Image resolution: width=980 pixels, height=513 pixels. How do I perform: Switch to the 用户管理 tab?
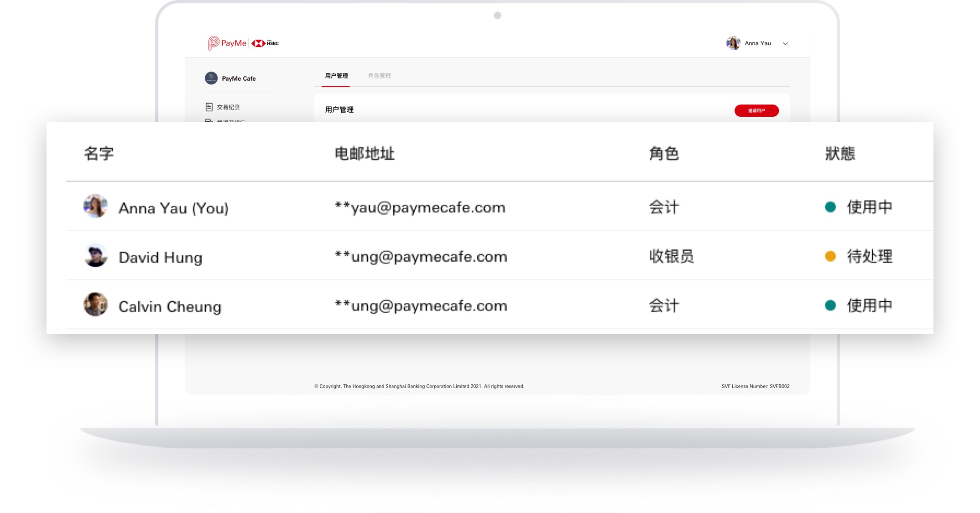[336, 76]
